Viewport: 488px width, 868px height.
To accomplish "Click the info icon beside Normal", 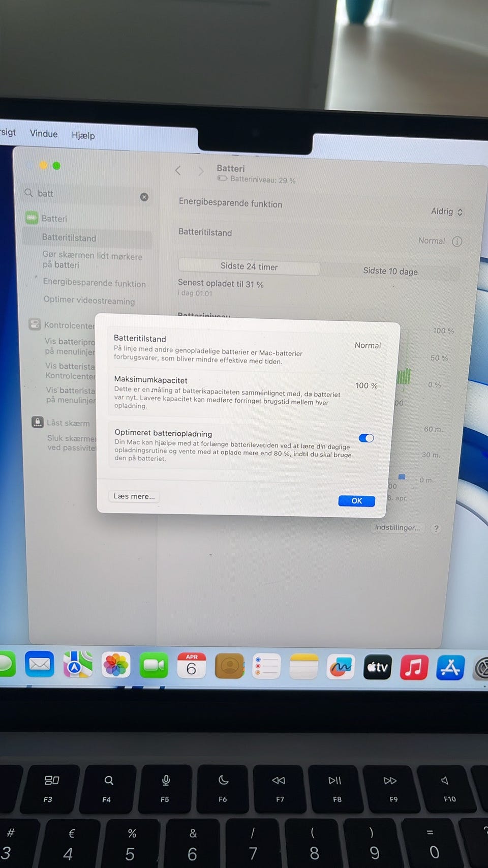I will pyautogui.click(x=457, y=241).
